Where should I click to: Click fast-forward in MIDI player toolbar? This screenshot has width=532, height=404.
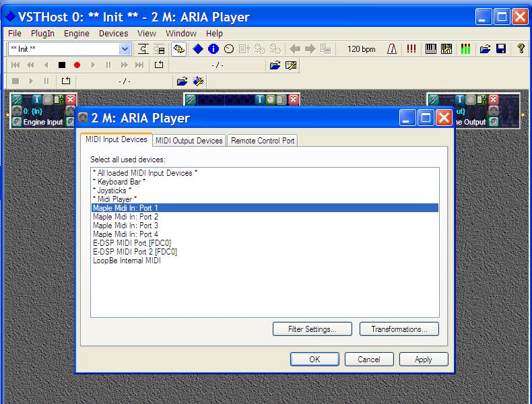[124, 65]
